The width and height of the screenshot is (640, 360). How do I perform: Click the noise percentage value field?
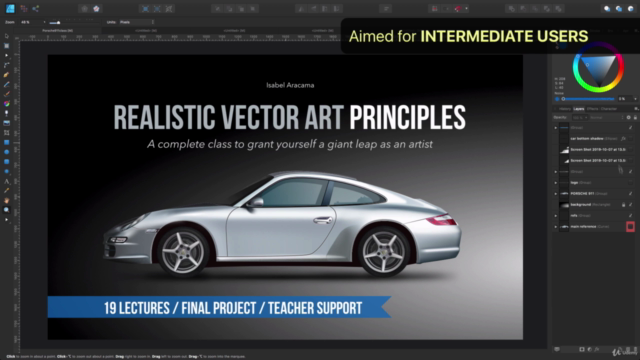click(624, 99)
